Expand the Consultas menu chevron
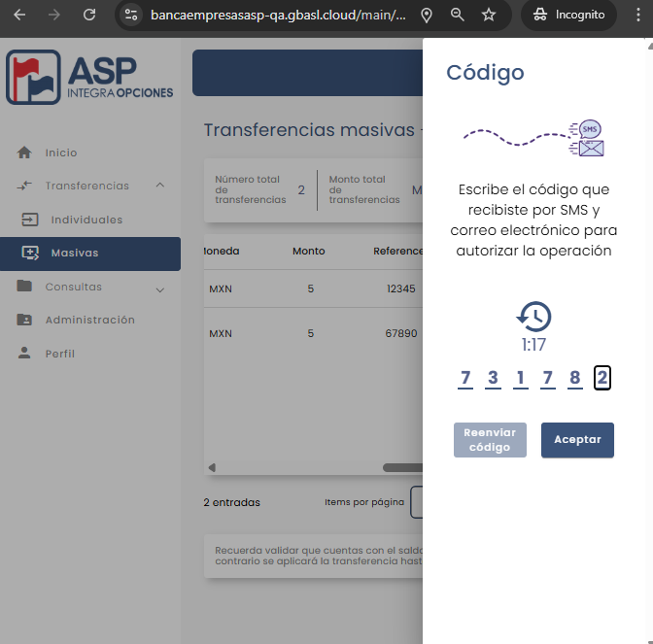 (160, 288)
